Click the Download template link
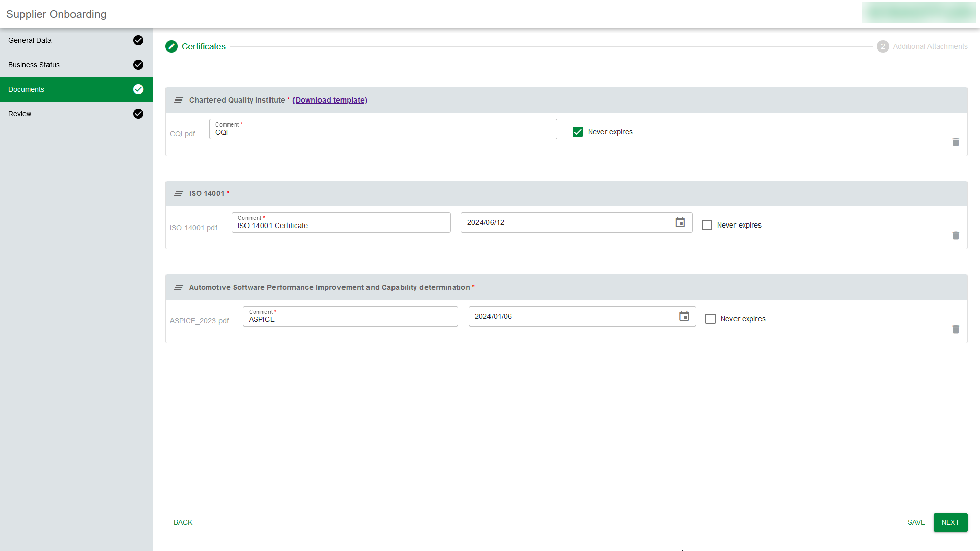The width and height of the screenshot is (980, 551). pyautogui.click(x=330, y=100)
